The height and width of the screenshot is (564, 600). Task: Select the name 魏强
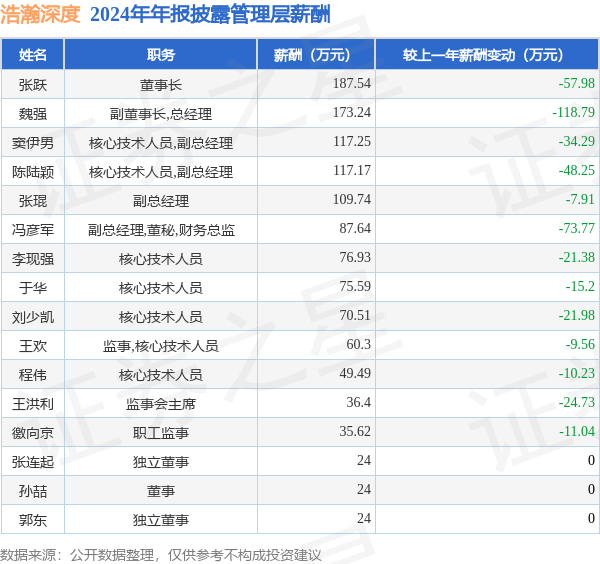click(x=33, y=114)
